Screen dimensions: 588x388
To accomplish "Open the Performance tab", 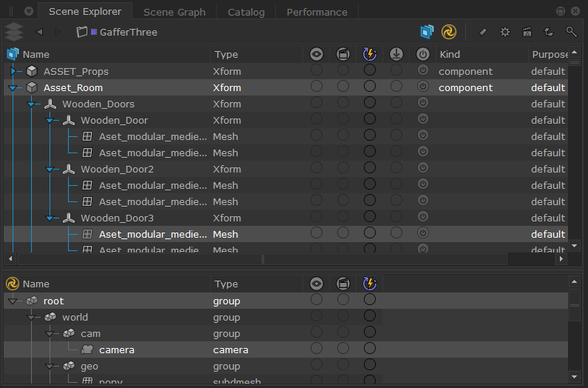I will pos(317,12).
